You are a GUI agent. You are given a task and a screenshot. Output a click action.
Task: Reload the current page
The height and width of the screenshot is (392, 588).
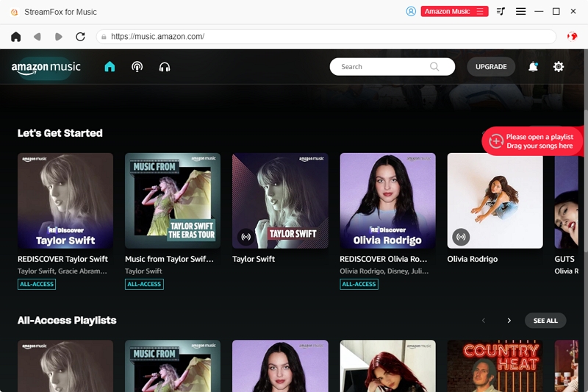[80, 36]
